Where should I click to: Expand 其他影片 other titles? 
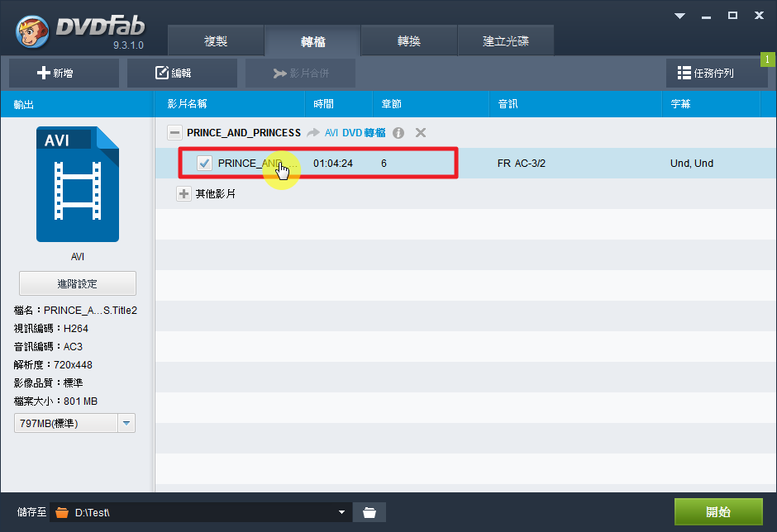click(x=184, y=194)
